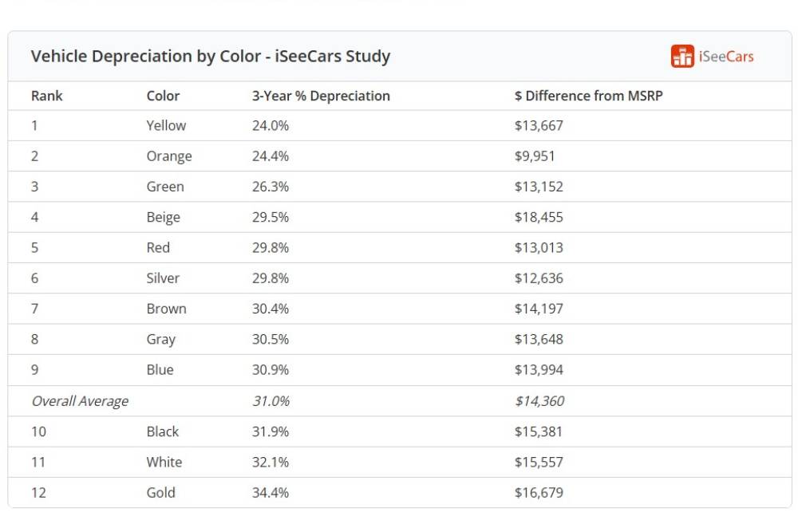Click the Gray color cell
This screenshot has width=798, height=532.
coord(160,339)
